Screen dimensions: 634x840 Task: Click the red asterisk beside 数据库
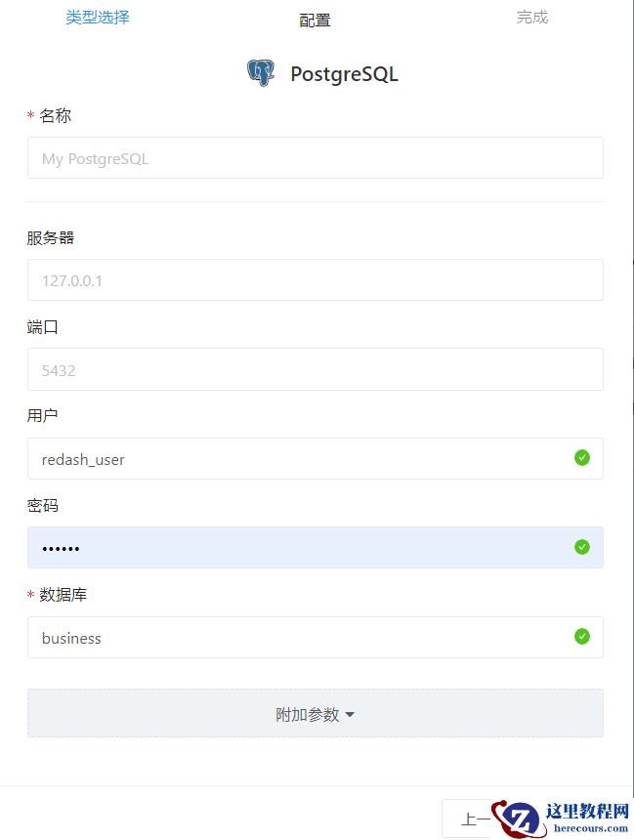pyautogui.click(x=31, y=594)
